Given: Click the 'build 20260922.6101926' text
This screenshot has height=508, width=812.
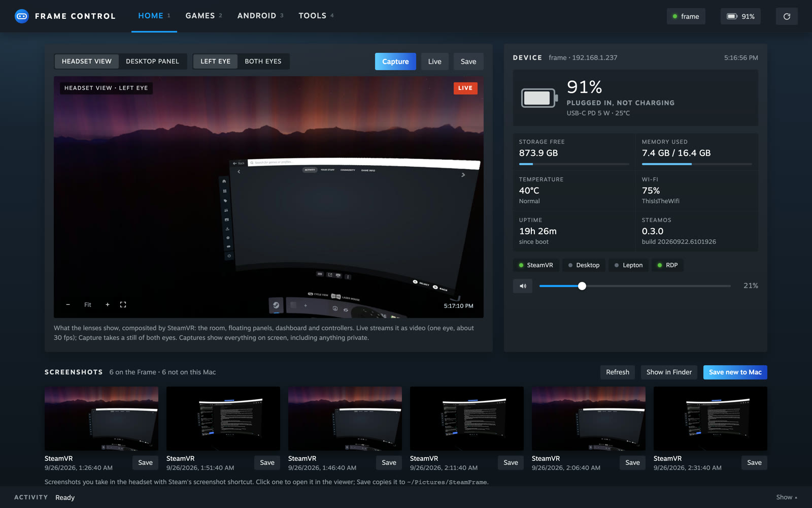Looking at the screenshot, I should click(x=679, y=242).
